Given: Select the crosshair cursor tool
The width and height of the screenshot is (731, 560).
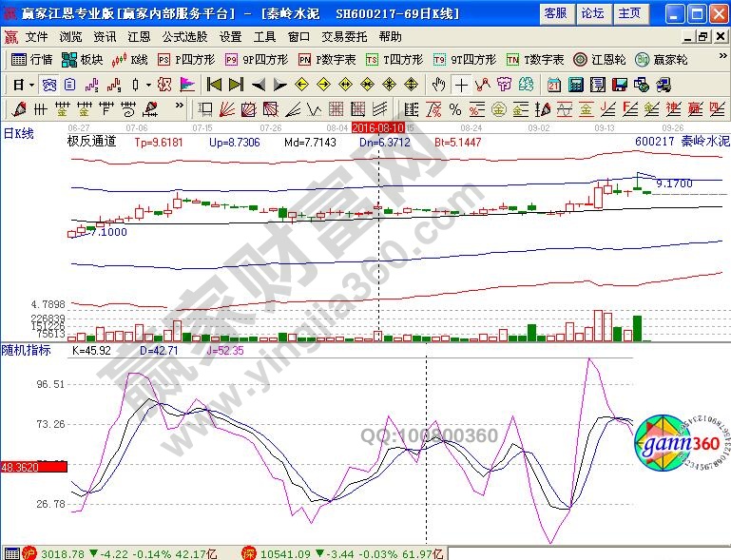Looking at the screenshot, I should (x=461, y=84).
